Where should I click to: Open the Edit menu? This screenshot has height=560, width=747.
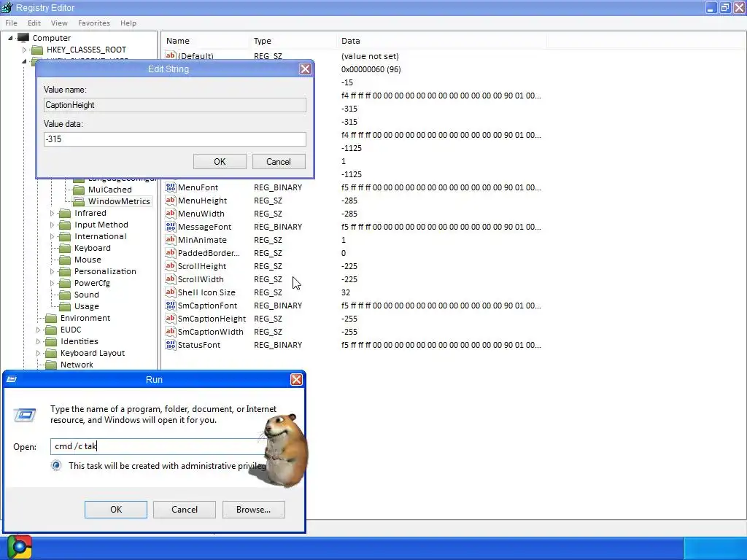point(34,23)
